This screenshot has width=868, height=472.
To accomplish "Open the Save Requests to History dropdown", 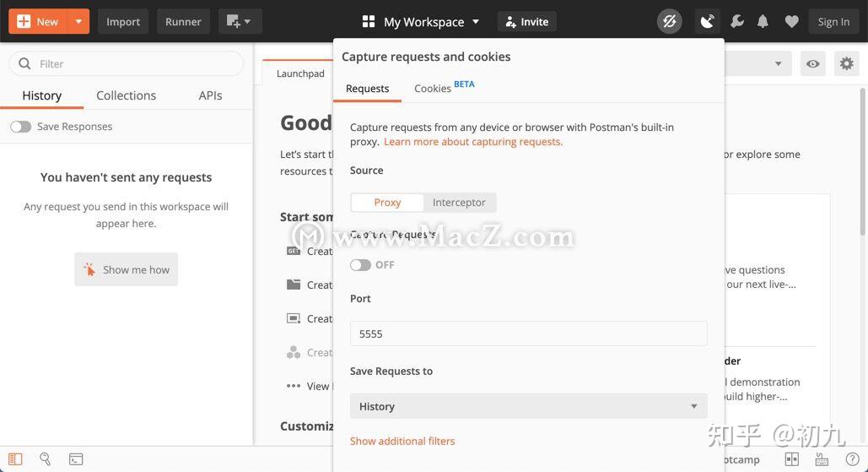I will (529, 406).
